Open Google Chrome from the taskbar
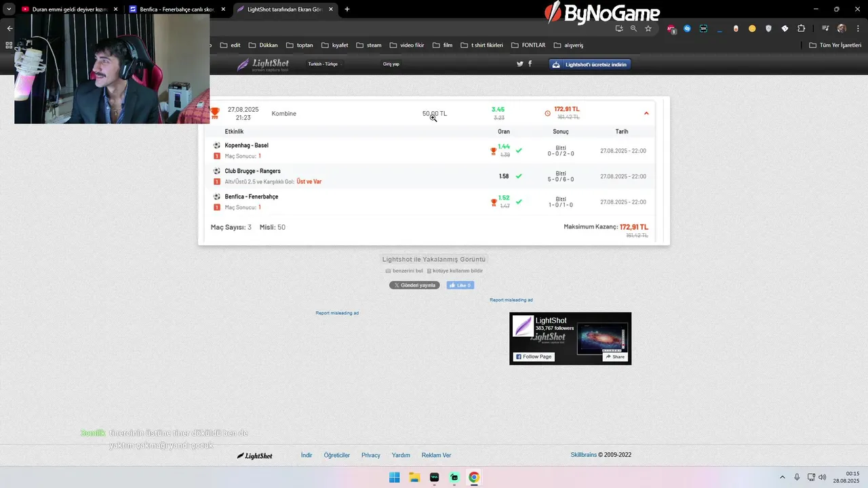The height and width of the screenshot is (488, 868). pyautogui.click(x=474, y=477)
